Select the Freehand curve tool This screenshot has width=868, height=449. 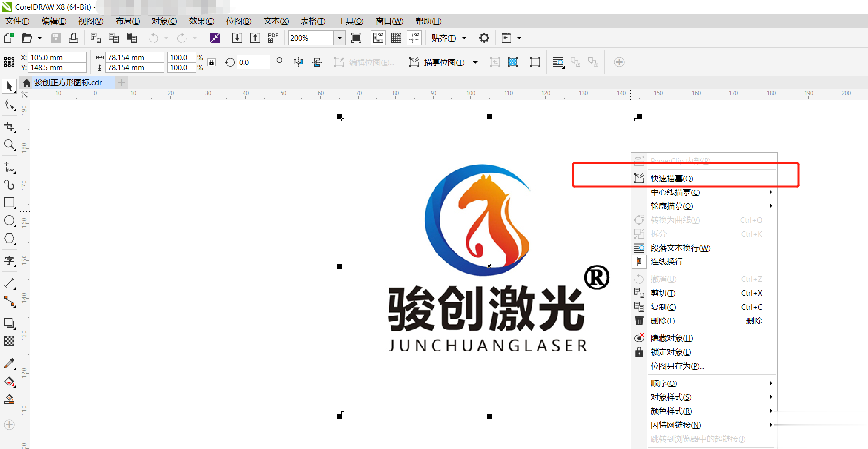[x=9, y=167]
